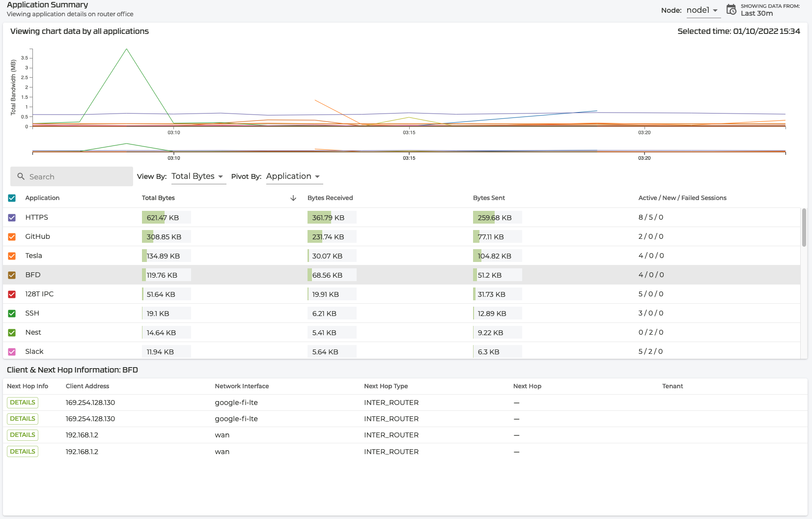Toggle the GitHub application checkbox
The width and height of the screenshot is (812, 519).
12,236
